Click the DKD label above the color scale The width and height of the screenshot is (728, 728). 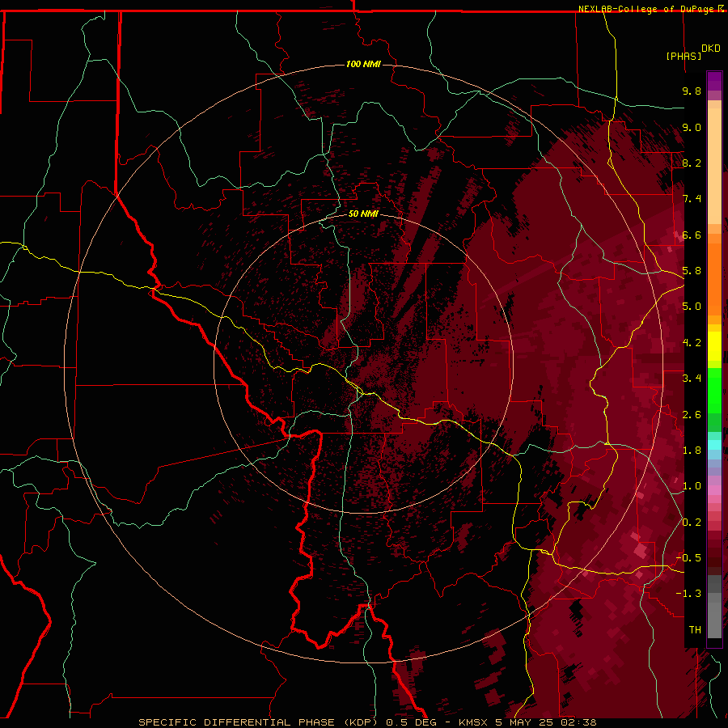pos(711,49)
